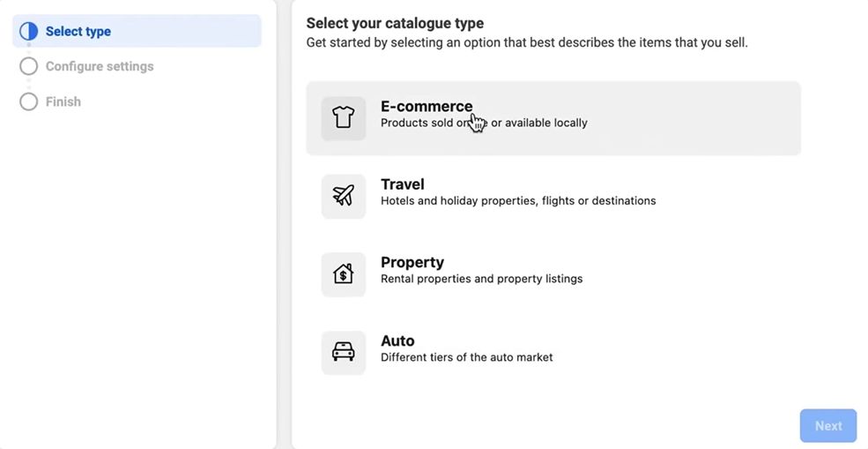Click the E-commerce t-shirt icon
Screen dimensions: 868x449
point(343,118)
